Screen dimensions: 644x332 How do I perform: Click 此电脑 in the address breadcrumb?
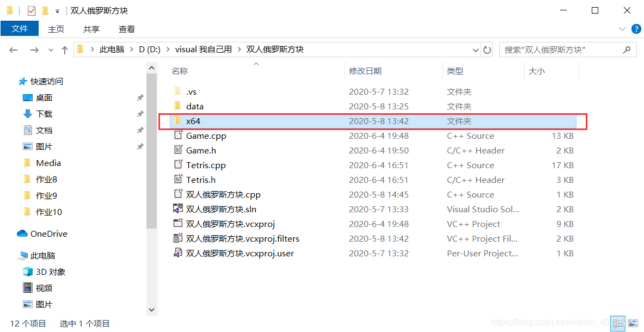pos(112,50)
